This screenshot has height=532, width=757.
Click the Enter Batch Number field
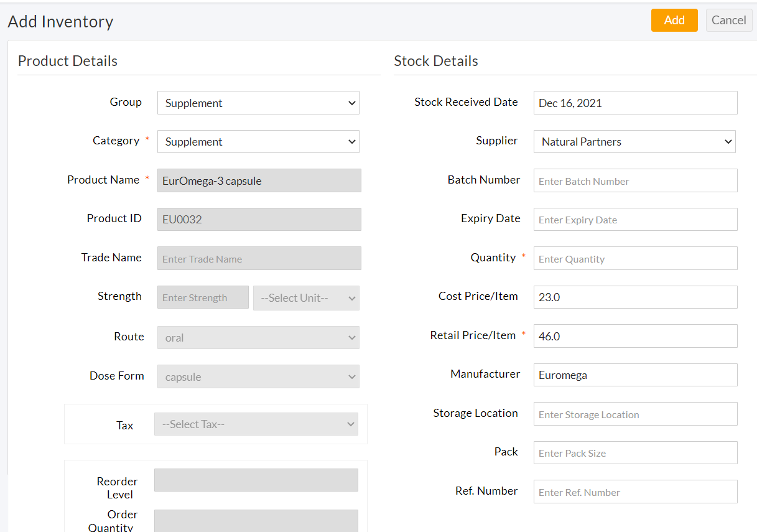(x=634, y=180)
